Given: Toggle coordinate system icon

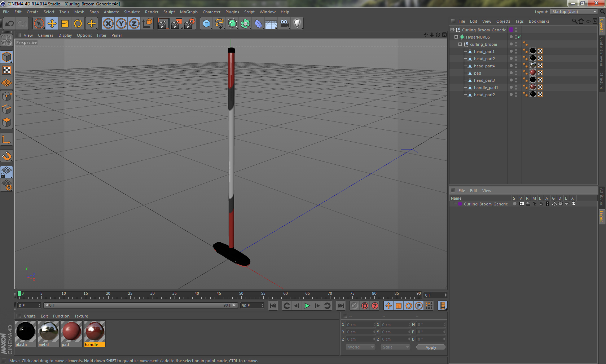Looking at the screenshot, I should pos(147,24).
